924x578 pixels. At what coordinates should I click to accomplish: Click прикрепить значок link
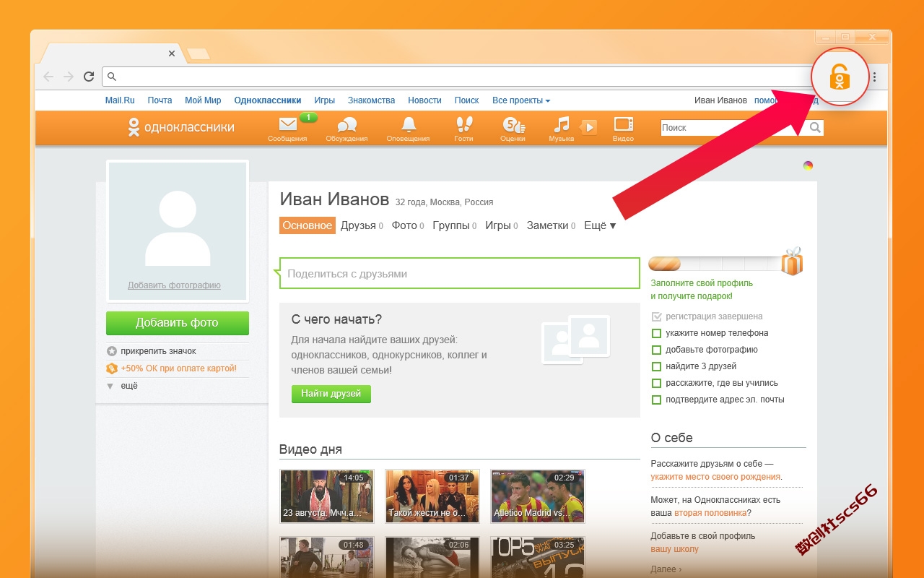point(159,351)
